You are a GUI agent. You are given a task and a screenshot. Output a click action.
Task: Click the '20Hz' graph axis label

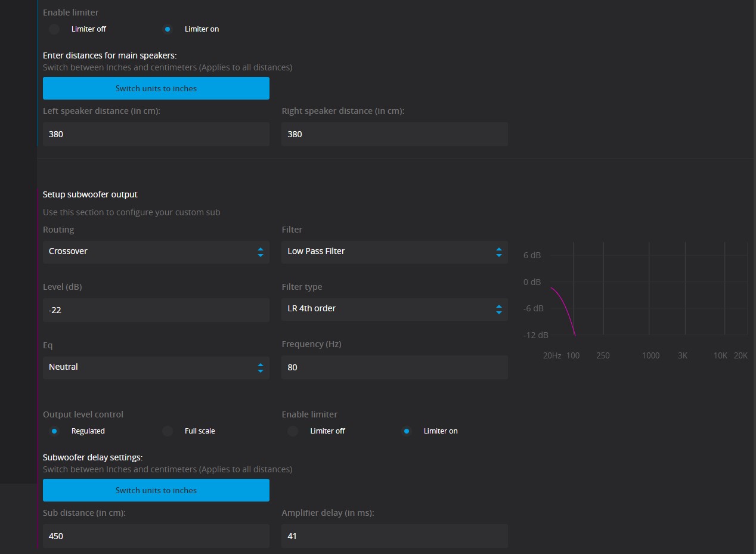[552, 355]
